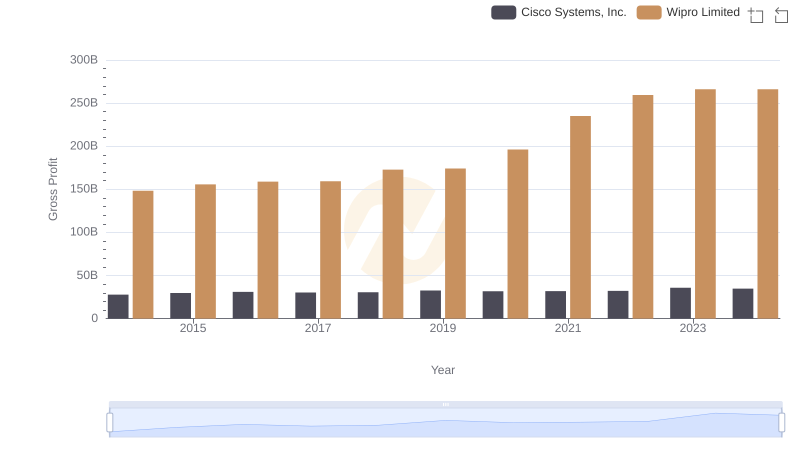Viewport: 800px width, 461px height.
Task: Click the 50B y-axis label
Action: (87, 275)
